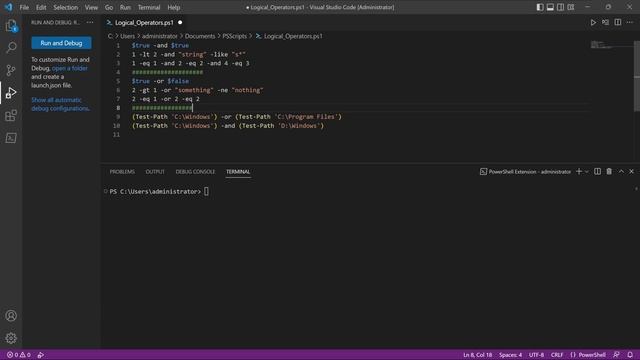
Task: Click the debug start icon in status bar
Action: [x=41, y=355]
